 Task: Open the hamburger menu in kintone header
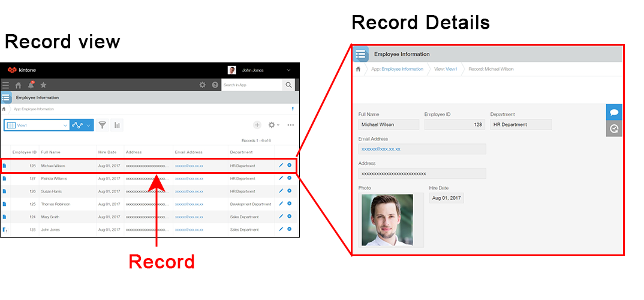coord(5,85)
